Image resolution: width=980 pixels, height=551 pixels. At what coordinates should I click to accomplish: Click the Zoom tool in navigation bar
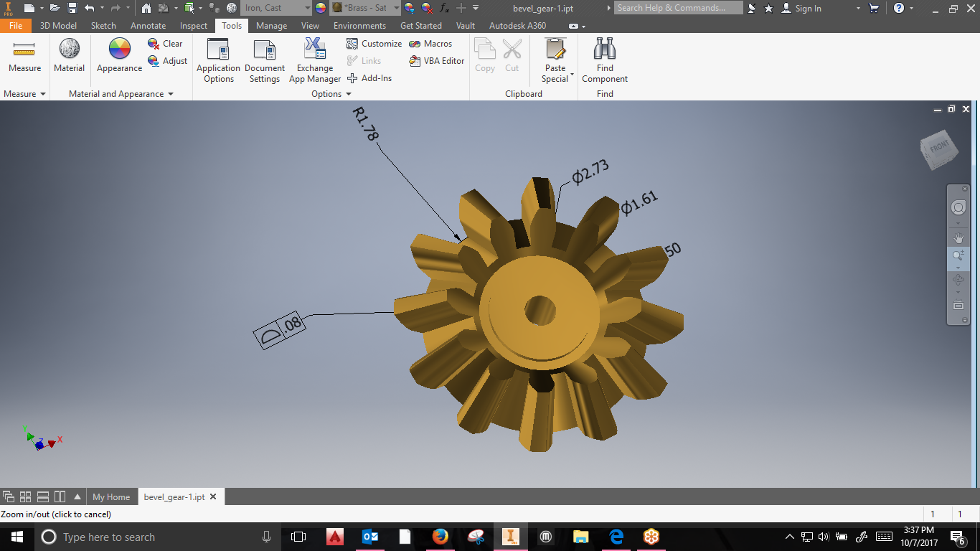click(x=958, y=256)
